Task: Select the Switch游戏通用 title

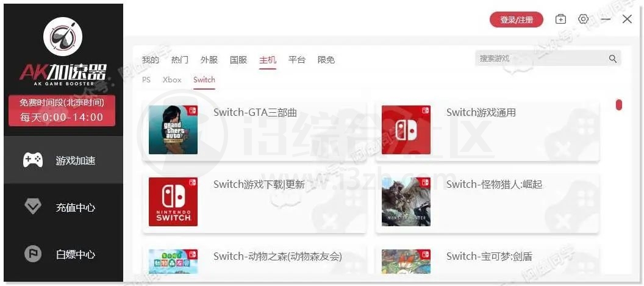Action: [481, 113]
